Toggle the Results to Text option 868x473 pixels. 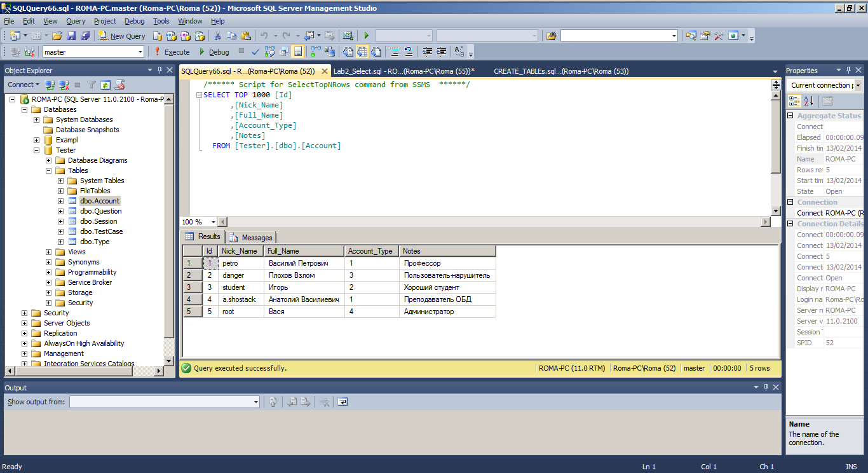(348, 52)
